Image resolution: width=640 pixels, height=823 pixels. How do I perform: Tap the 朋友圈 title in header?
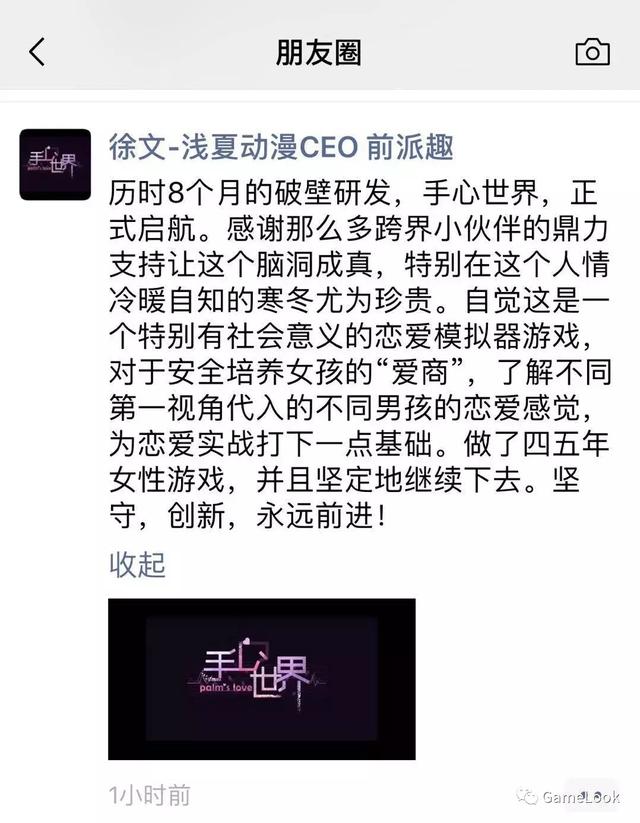click(x=319, y=53)
